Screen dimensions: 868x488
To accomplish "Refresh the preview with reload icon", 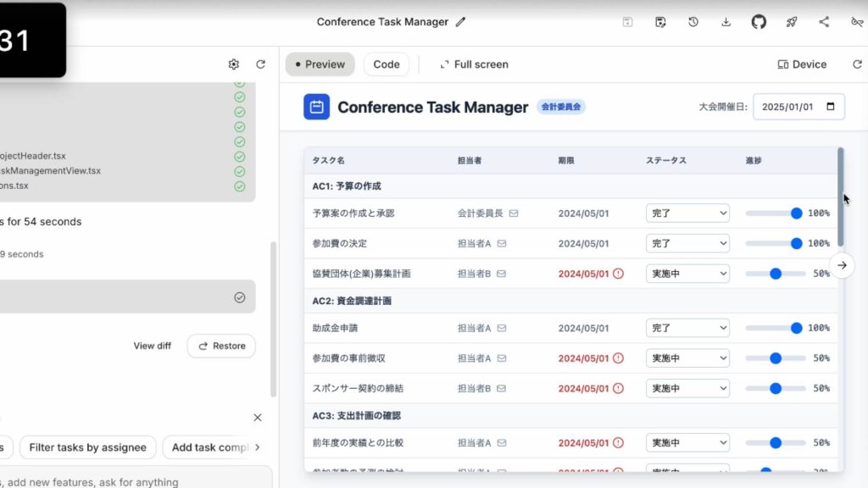I will coord(857,64).
